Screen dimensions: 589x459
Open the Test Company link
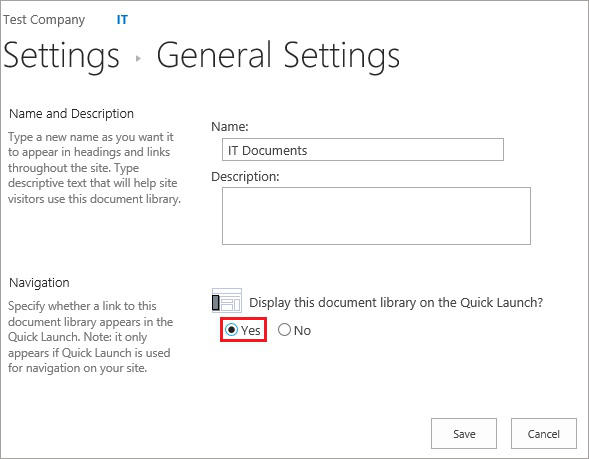point(44,20)
